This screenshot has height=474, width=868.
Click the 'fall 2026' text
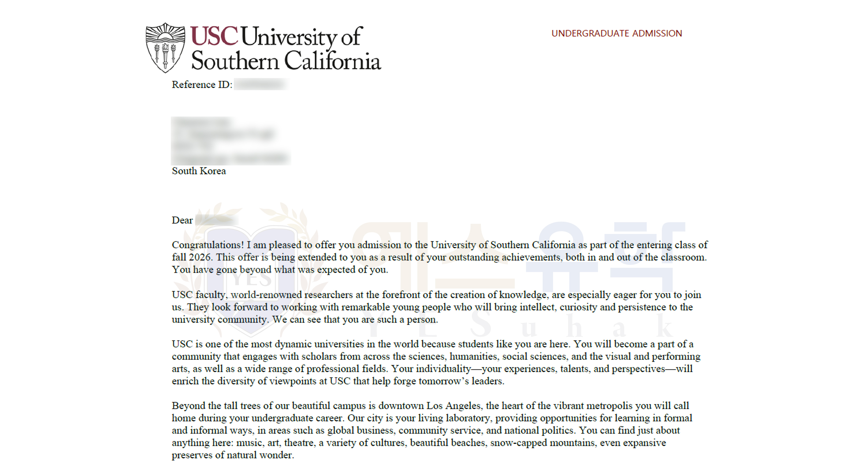tap(191, 257)
